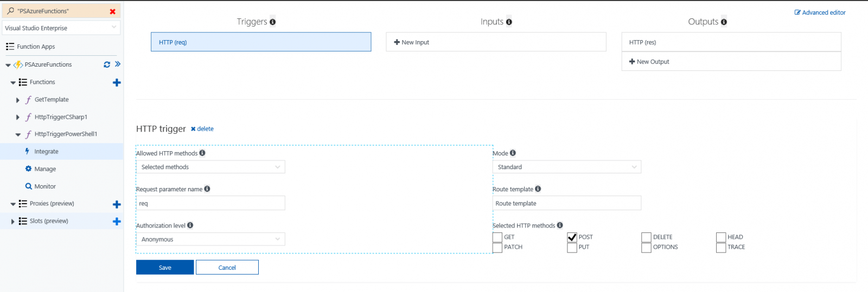This screenshot has height=292, width=868.
Task: Collapse the Proxies (preview) node
Action: click(13, 204)
